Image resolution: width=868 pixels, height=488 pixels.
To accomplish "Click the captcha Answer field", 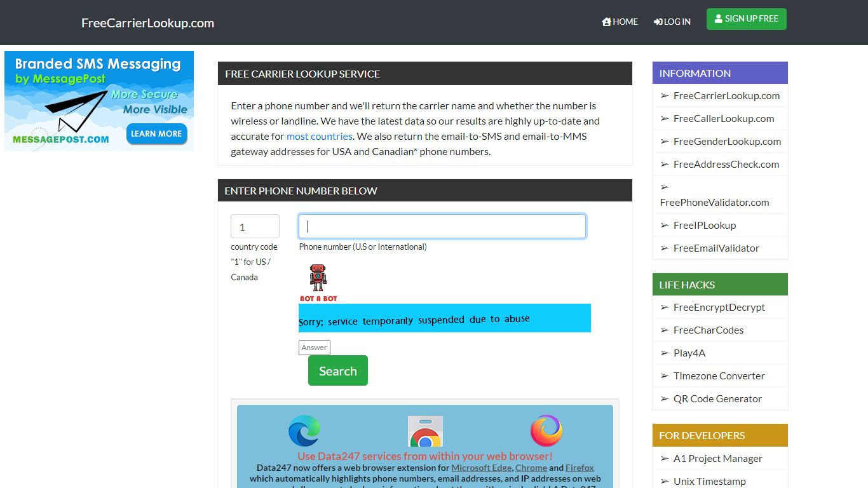I will [x=315, y=348].
